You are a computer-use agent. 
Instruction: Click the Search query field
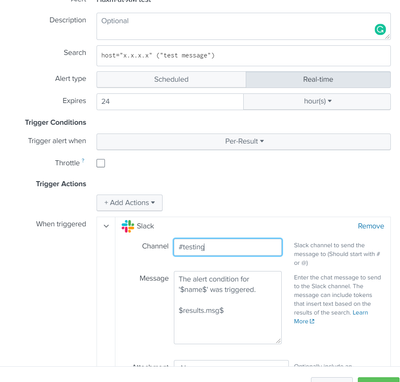click(244, 56)
